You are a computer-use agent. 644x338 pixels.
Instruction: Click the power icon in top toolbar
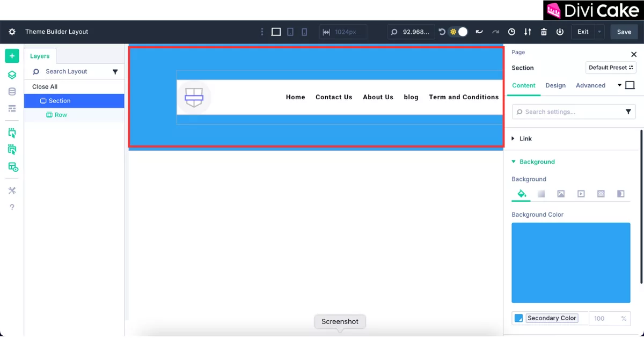point(560,32)
